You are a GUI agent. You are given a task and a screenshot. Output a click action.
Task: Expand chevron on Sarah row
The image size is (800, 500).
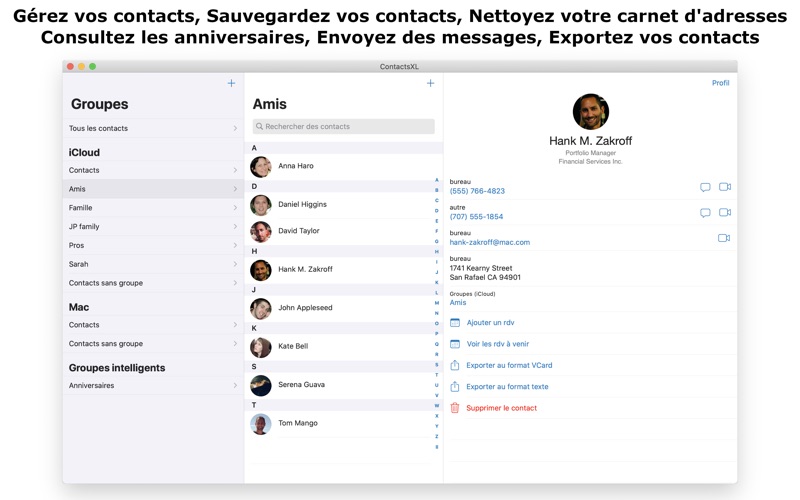coord(235,264)
